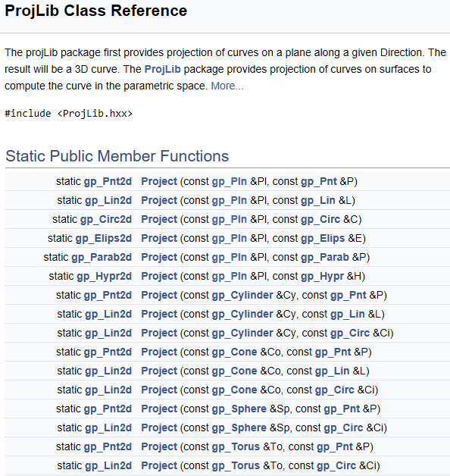Click gp_Cone link in the gp_Lin row
The width and height of the screenshot is (450, 476).
pyautogui.click(x=234, y=371)
